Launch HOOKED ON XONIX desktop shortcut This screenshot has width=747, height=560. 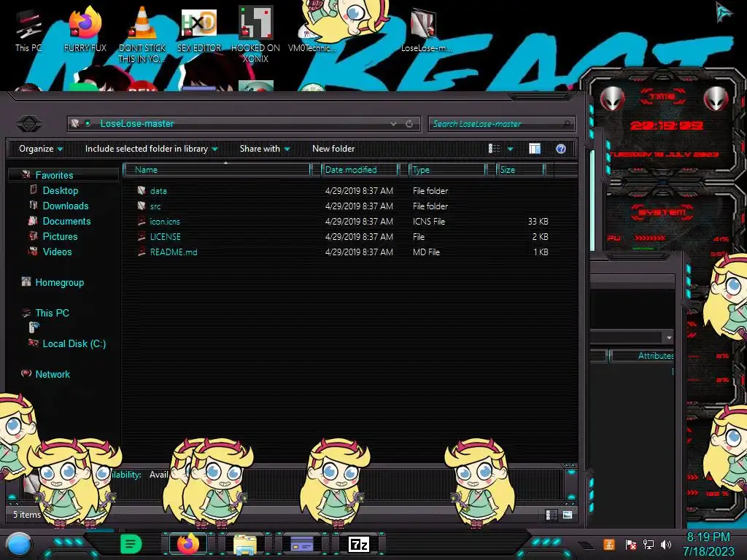tap(255, 34)
